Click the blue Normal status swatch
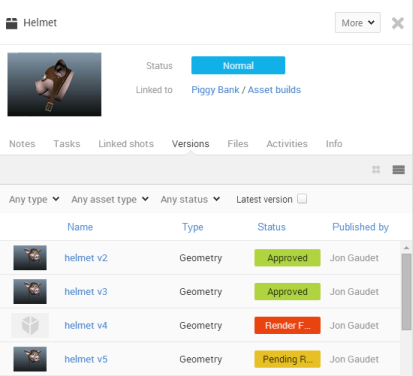The height and width of the screenshot is (376, 413). coord(238,65)
